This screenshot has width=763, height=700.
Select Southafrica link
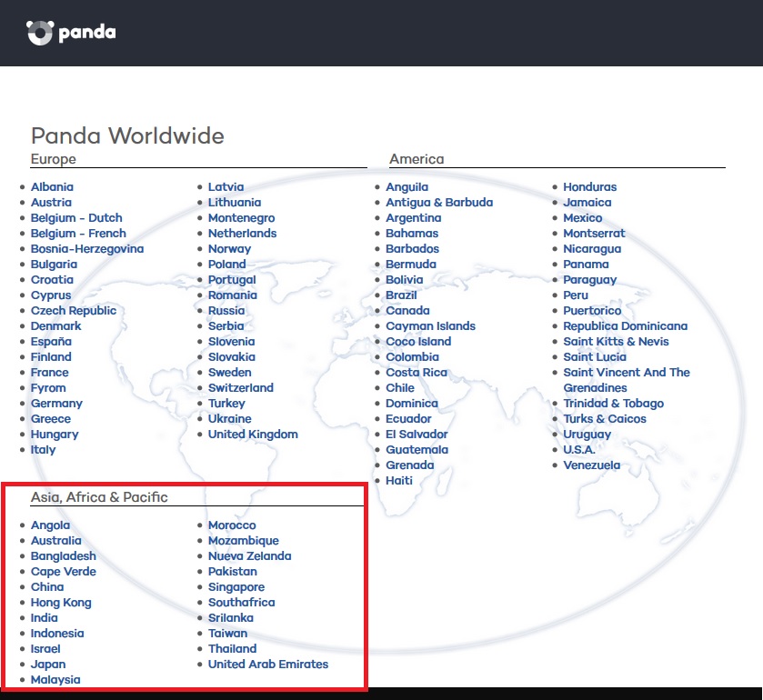(x=241, y=603)
